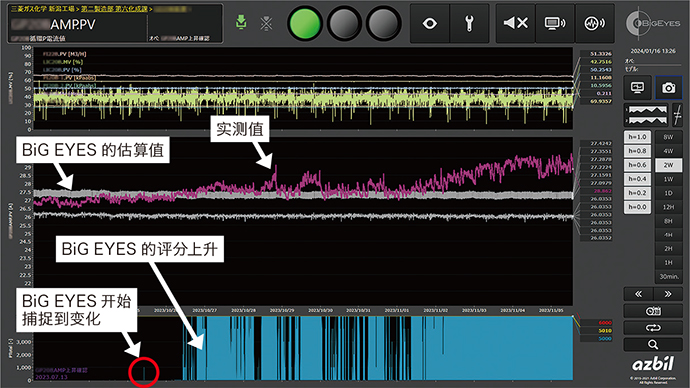Set threshold h=0.0
This screenshot has height=388, width=690.
click(x=637, y=207)
